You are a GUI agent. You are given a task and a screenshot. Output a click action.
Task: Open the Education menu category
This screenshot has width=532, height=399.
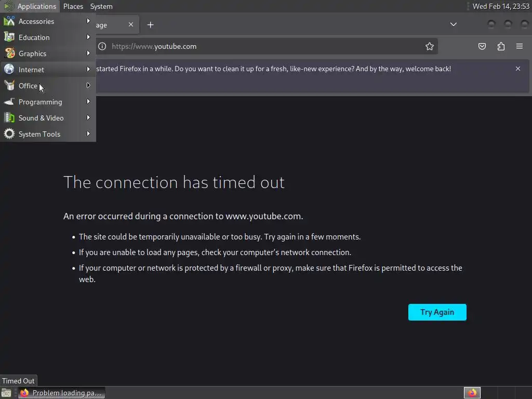click(x=48, y=37)
